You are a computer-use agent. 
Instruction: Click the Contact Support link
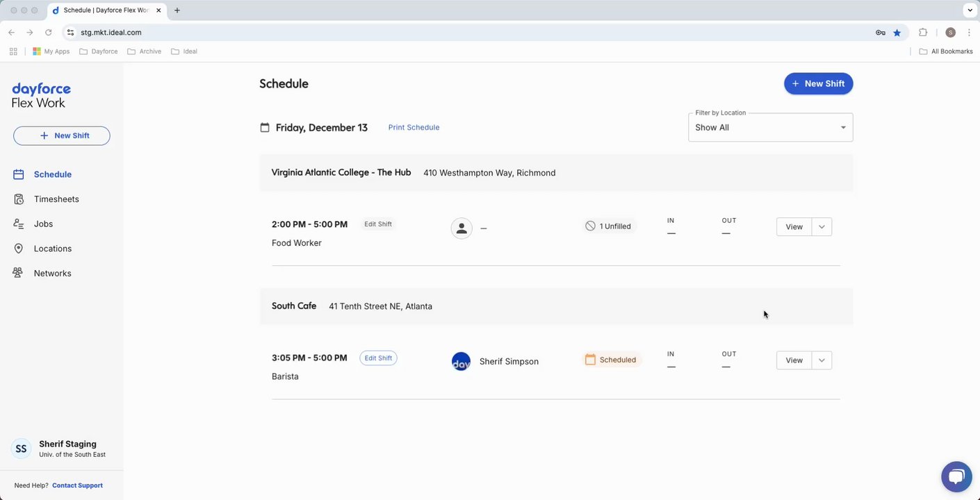click(x=77, y=485)
